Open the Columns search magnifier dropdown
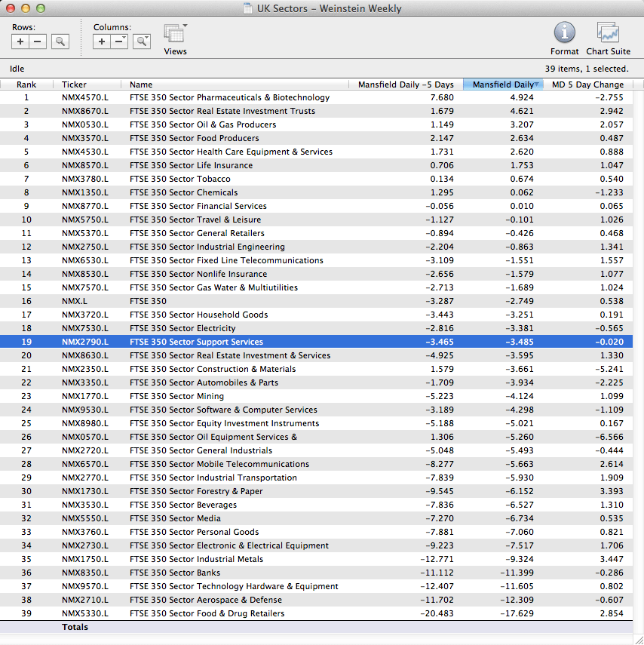644x645 pixels. pos(142,41)
